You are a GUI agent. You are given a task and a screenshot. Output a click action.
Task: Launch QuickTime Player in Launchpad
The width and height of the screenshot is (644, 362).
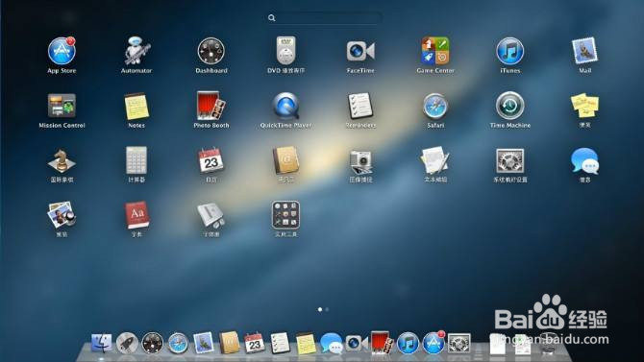point(285,106)
